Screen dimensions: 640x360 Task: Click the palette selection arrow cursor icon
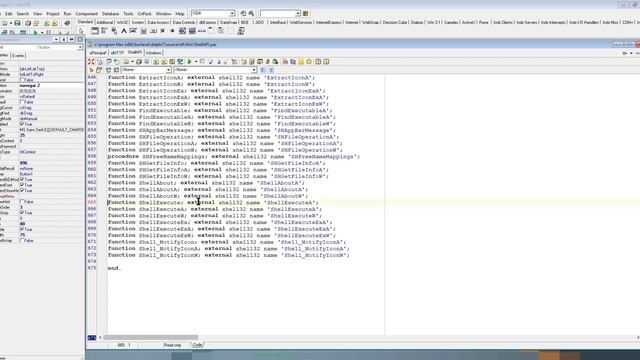coord(81,31)
